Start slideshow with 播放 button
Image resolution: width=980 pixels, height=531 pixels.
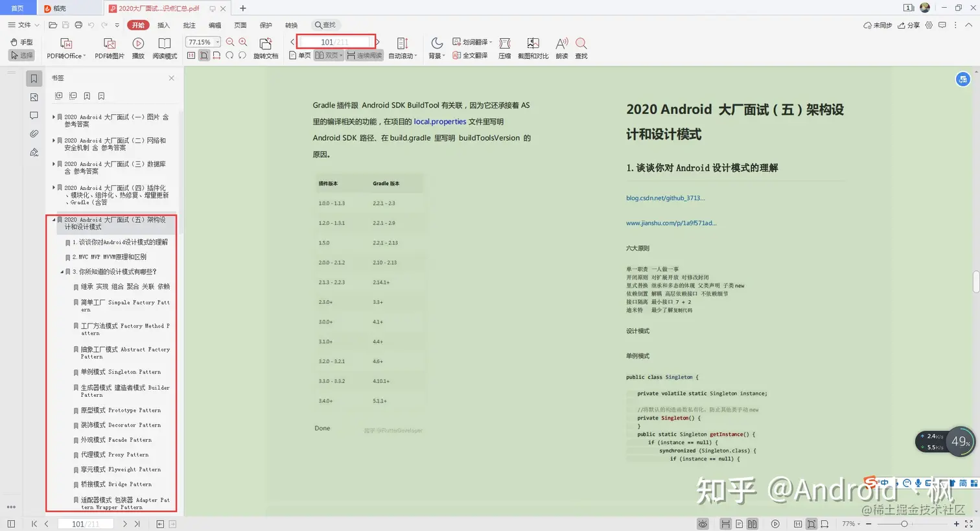(138, 49)
